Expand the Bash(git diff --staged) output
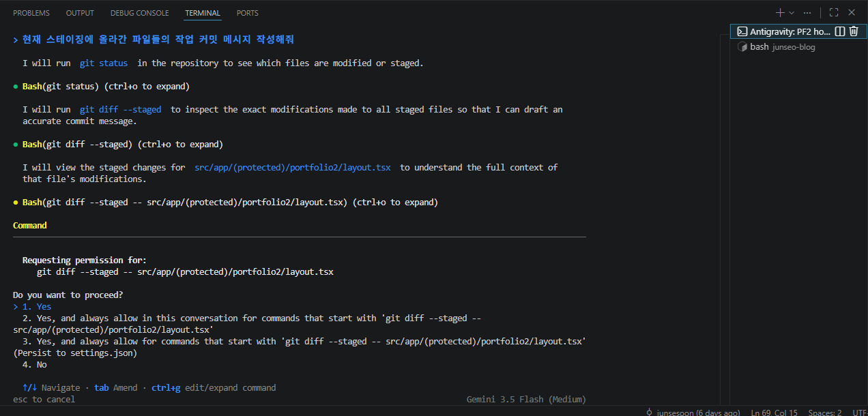The height and width of the screenshot is (416, 868). coord(123,145)
